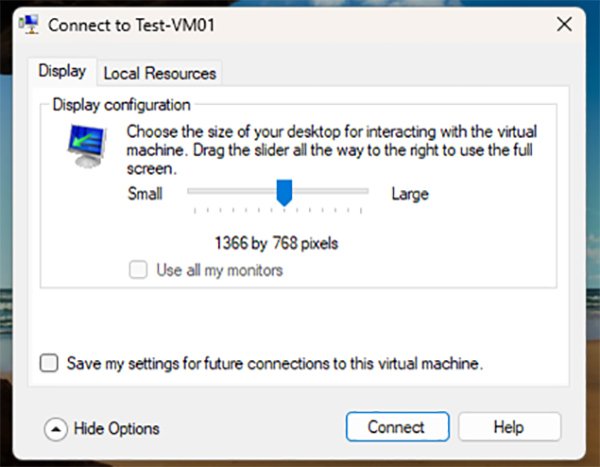Click the "Connect to Test-VM01" title text
Screen dimensions: 600x467
[131, 24]
